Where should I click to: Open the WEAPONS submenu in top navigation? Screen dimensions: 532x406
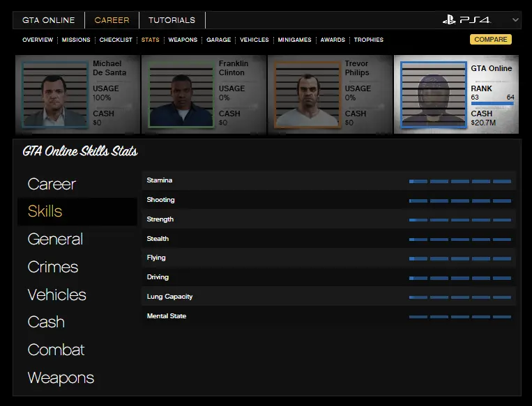point(183,40)
